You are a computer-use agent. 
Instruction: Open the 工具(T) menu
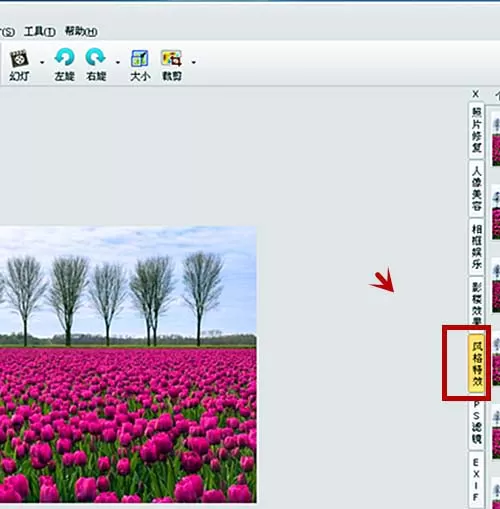[40, 32]
